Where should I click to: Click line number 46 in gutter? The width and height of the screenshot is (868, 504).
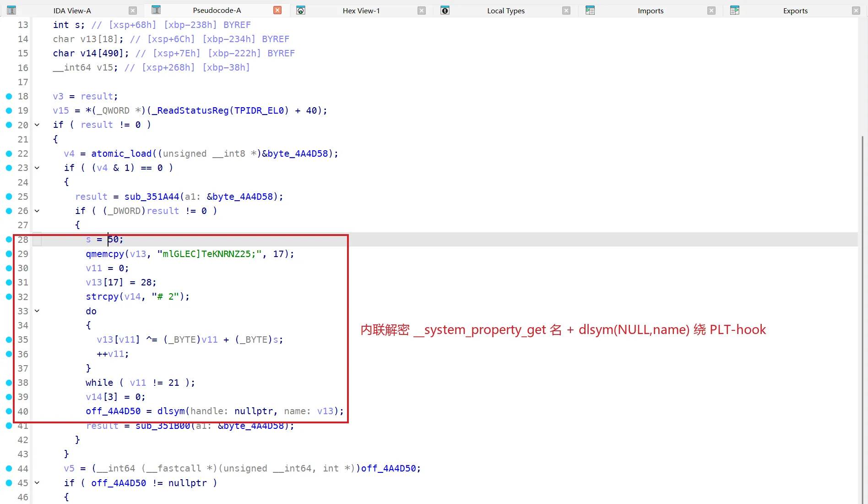23,497
